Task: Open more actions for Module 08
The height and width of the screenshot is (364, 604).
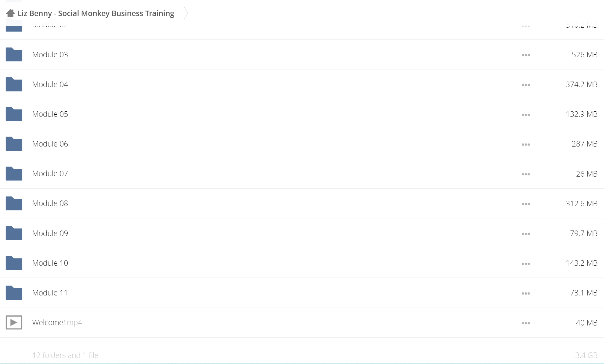Action: pyautogui.click(x=526, y=204)
